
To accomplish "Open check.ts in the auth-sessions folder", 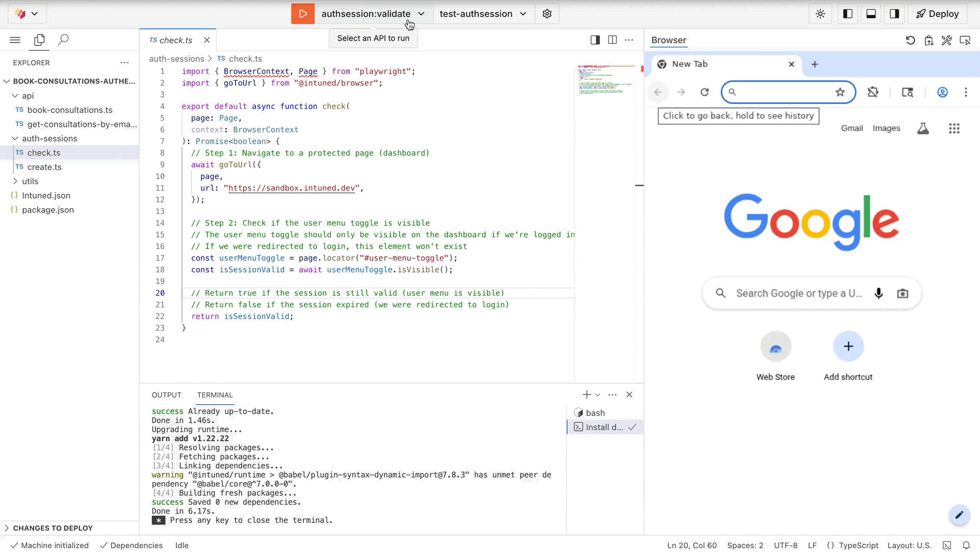I will pos(44,152).
